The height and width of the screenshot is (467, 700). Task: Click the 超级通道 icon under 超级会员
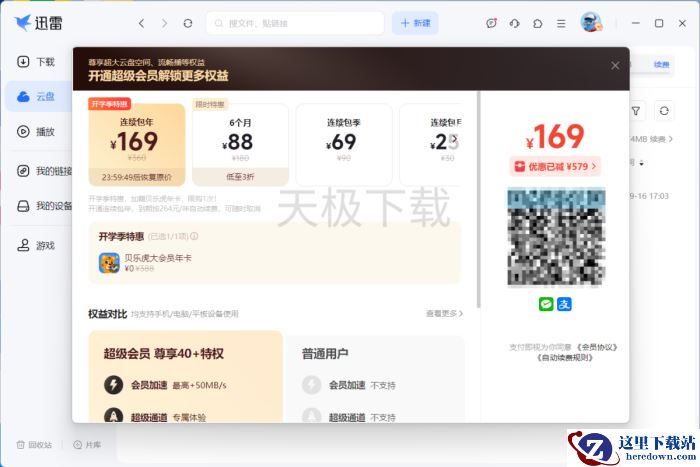(x=113, y=416)
